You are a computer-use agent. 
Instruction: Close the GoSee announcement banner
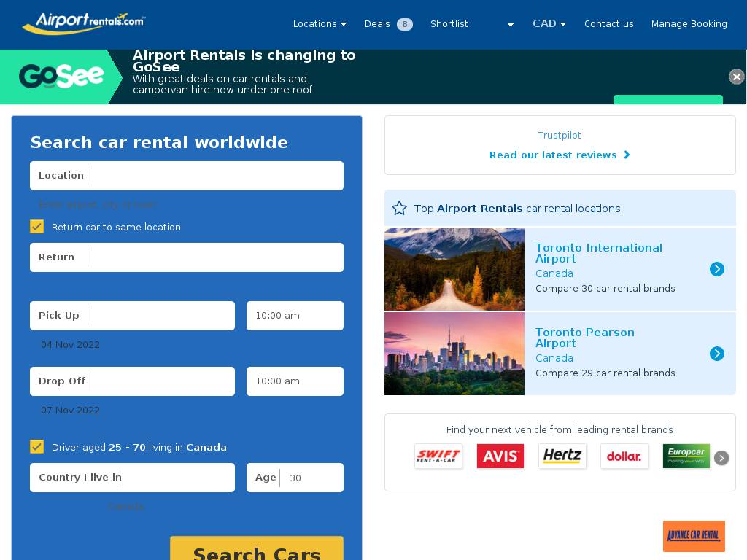point(737,76)
